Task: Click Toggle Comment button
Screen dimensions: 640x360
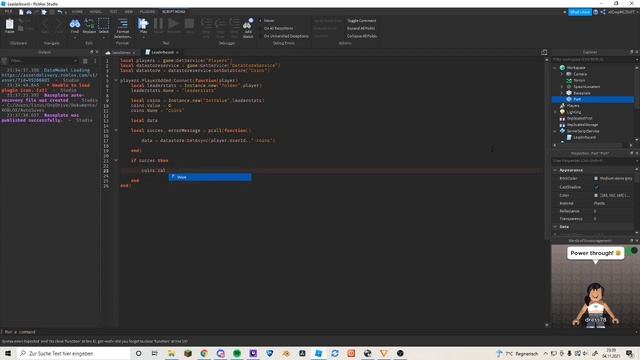Action: tap(362, 20)
